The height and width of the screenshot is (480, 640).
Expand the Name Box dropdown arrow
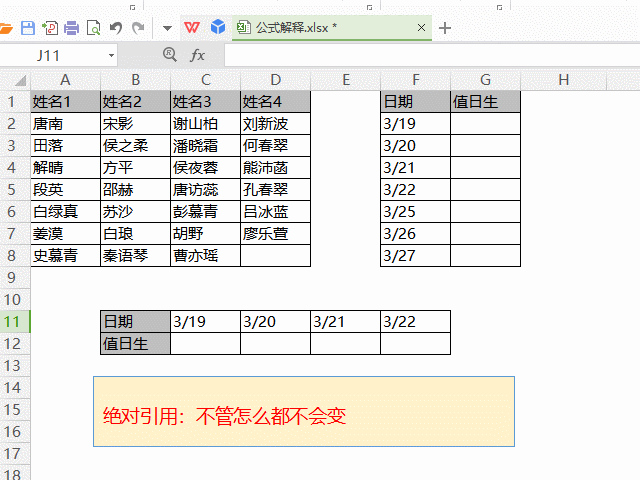pyautogui.click(x=111, y=56)
